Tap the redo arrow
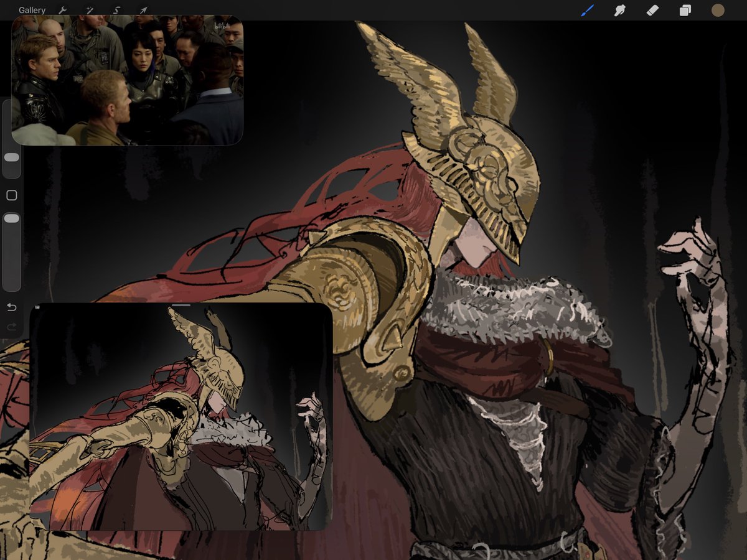 [x=11, y=327]
